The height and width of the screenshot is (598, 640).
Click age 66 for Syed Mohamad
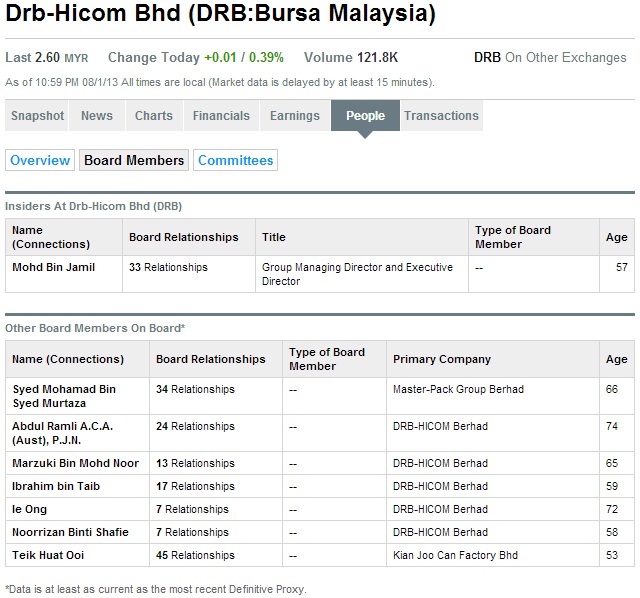pos(611,389)
